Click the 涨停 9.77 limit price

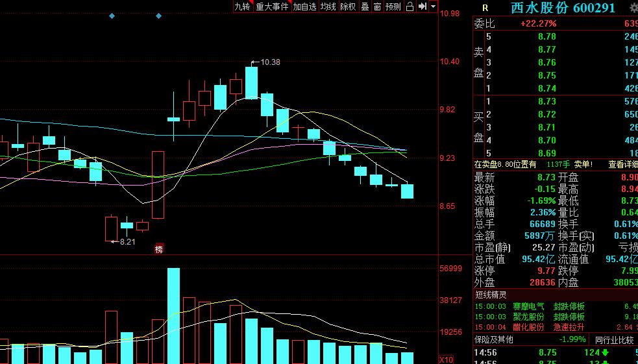tap(547, 271)
